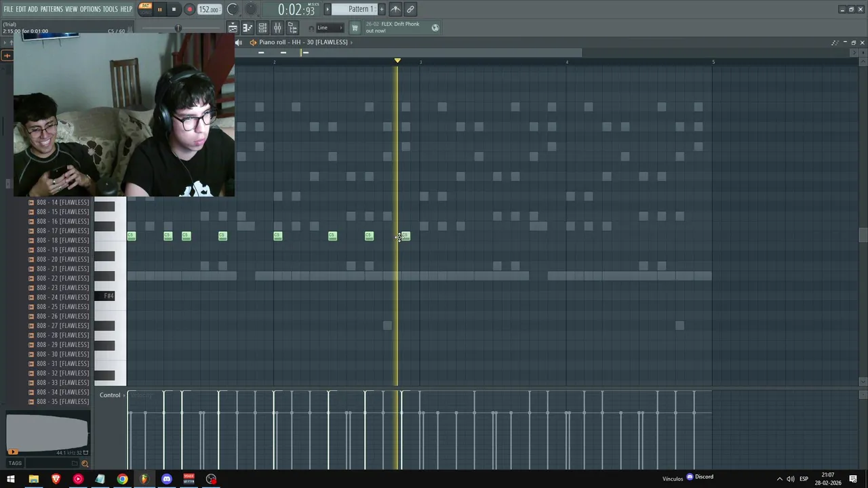
Task: Click bar 4 on the timeline ruler
Action: pos(567,62)
